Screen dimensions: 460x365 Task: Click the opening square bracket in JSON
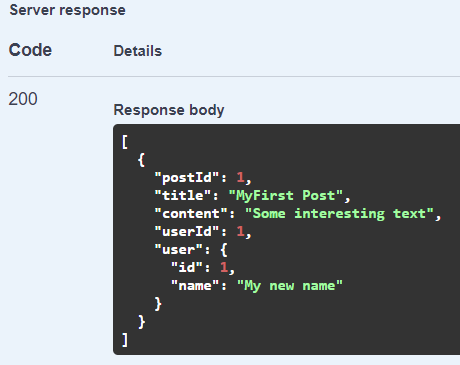[x=125, y=142]
